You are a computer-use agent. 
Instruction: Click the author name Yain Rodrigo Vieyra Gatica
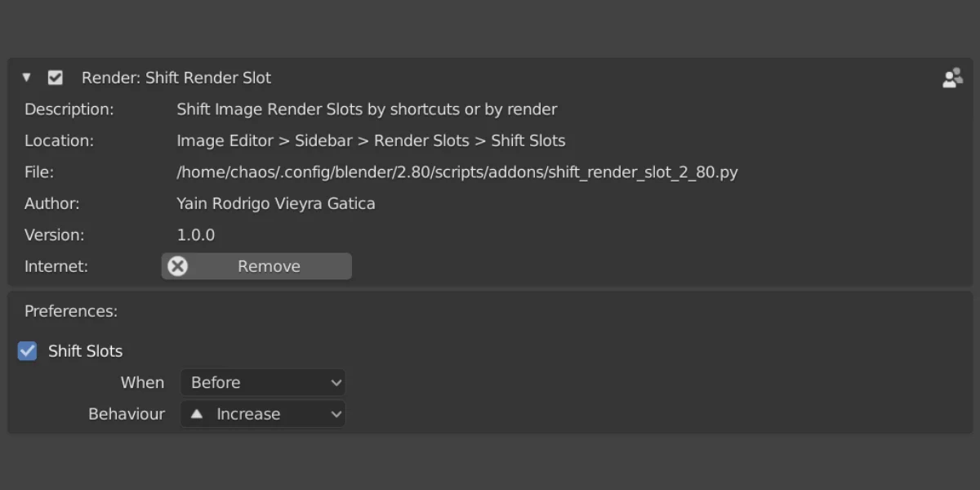click(x=275, y=203)
